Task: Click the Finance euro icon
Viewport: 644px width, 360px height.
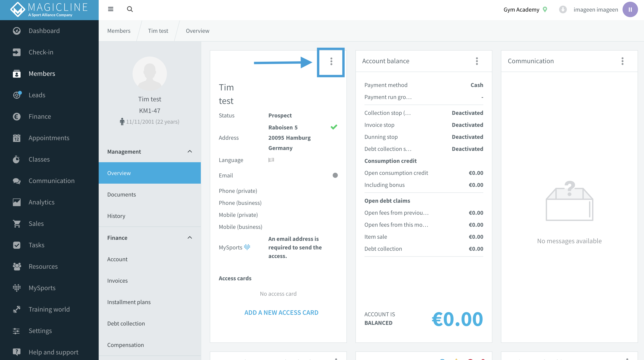Action: (x=17, y=117)
